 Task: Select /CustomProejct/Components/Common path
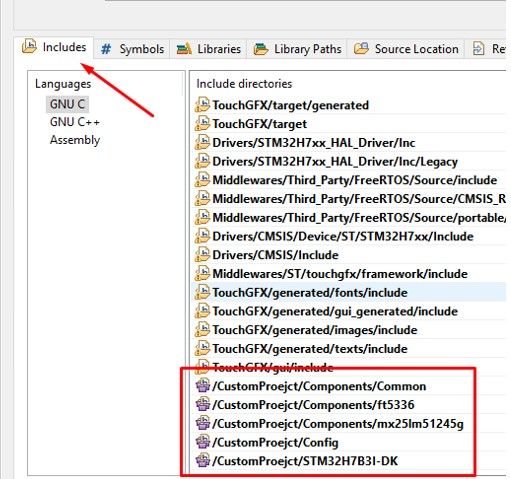[319, 386]
